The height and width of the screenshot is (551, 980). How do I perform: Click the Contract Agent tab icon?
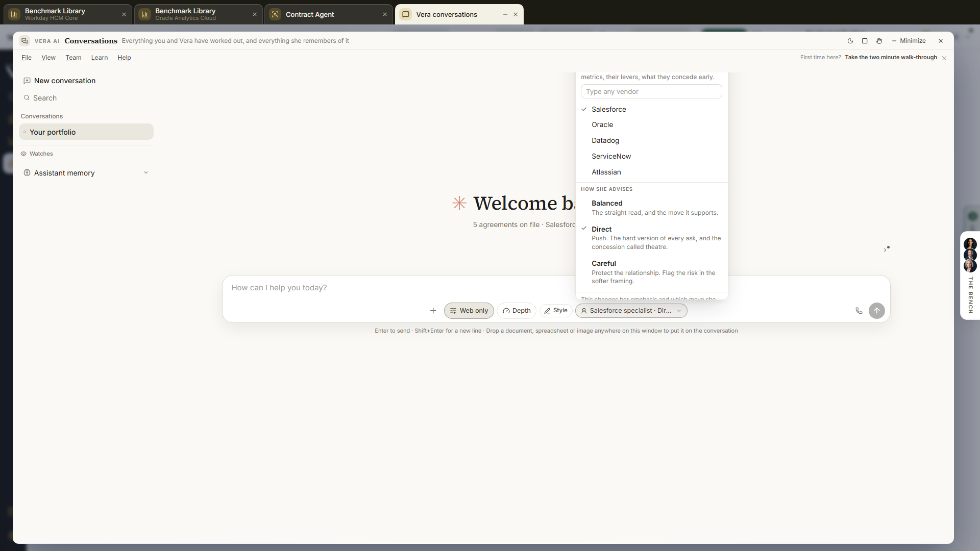click(x=275, y=14)
